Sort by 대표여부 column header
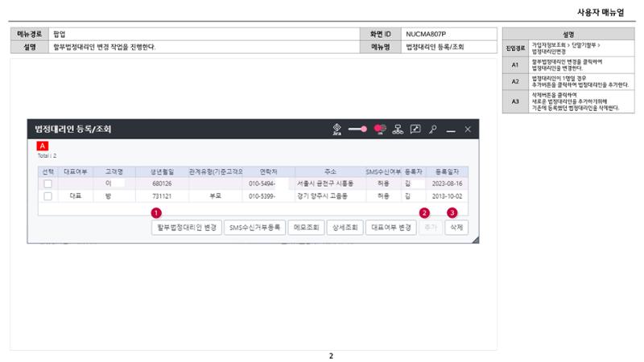Image resolution: width=644 pixels, height=362 pixels. pos(76,171)
